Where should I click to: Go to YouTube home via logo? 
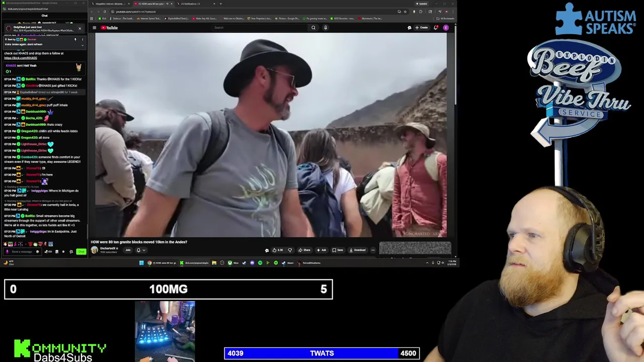pyautogui.click(x=109, y=28)
